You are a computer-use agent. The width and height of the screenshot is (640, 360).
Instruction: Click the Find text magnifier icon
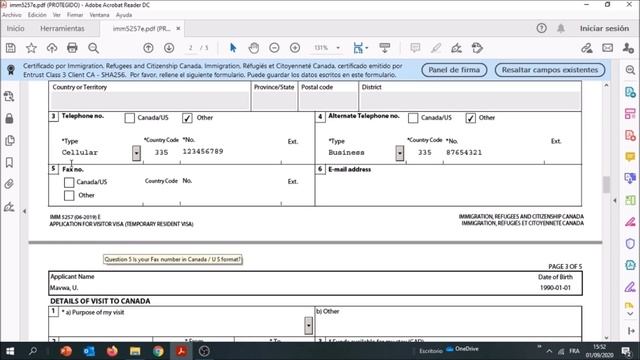[x=93, y=48]
